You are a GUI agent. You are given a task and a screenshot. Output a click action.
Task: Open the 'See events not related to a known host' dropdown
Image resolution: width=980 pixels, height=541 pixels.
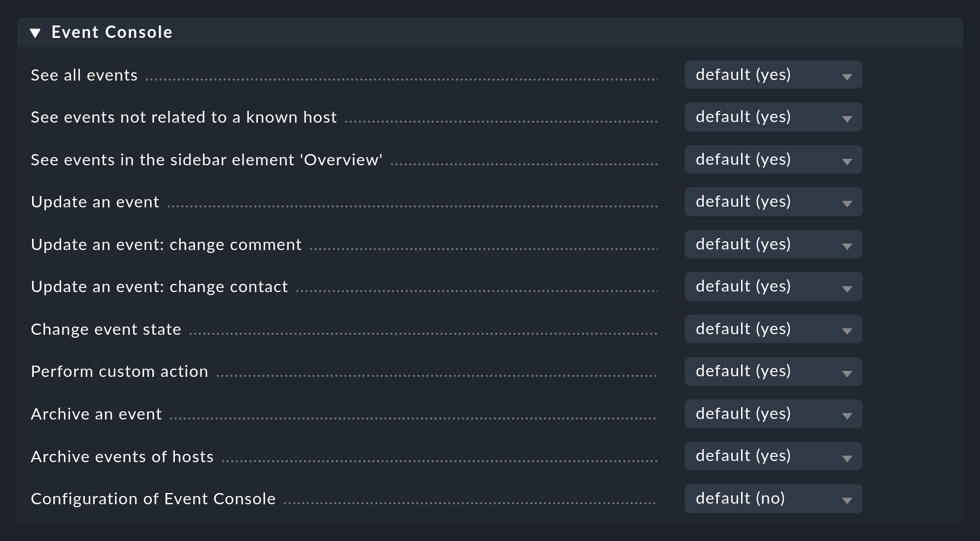click(x=772, y=117)
